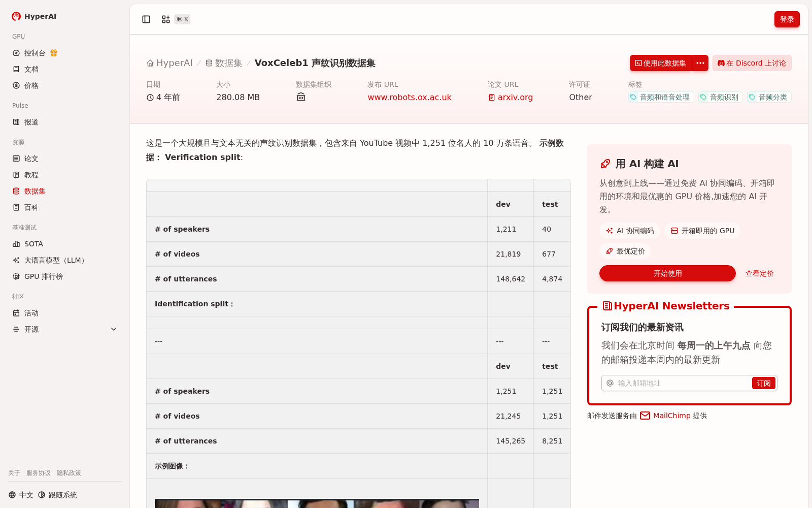Click the 音频分类 tag
This screenshot has height=508, width=812.
(769, 97)
